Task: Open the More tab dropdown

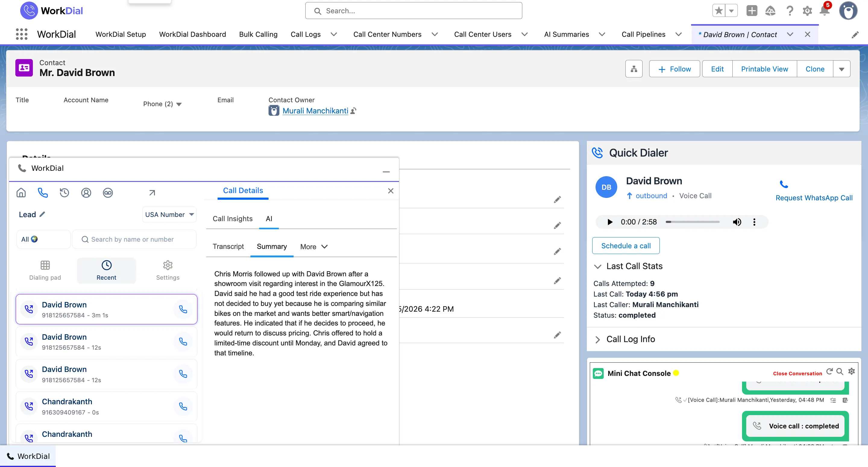Action: [314, 246]
